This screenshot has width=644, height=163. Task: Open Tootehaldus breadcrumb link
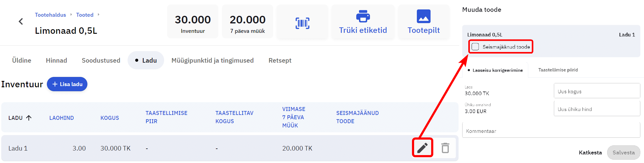50,15
